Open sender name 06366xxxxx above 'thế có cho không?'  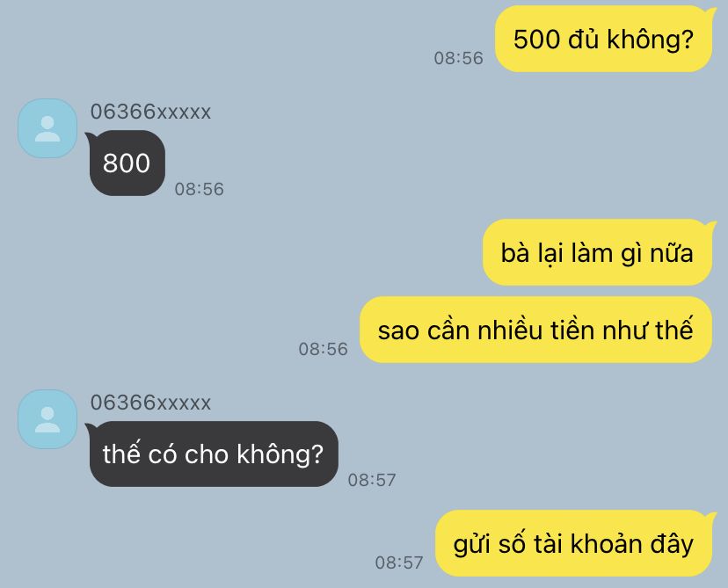coord(150,403)
